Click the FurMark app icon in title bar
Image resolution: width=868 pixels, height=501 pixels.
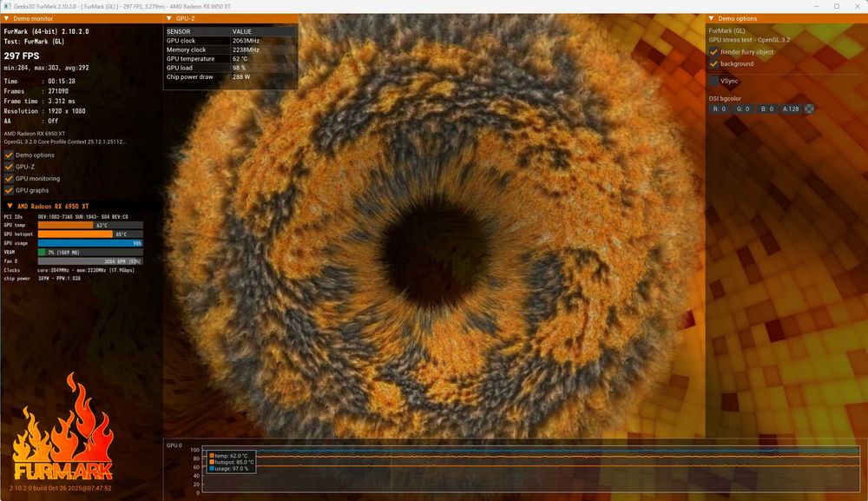click(x=7, y=6)
